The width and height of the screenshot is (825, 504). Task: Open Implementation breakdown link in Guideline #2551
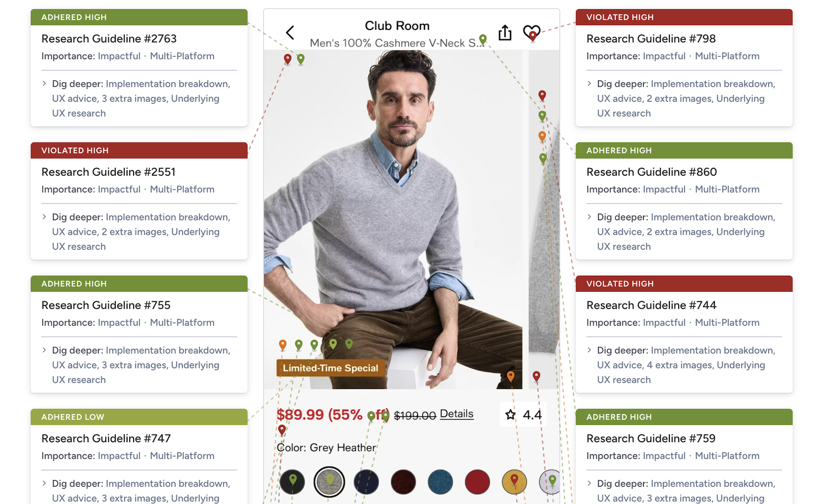coord(168,217)
